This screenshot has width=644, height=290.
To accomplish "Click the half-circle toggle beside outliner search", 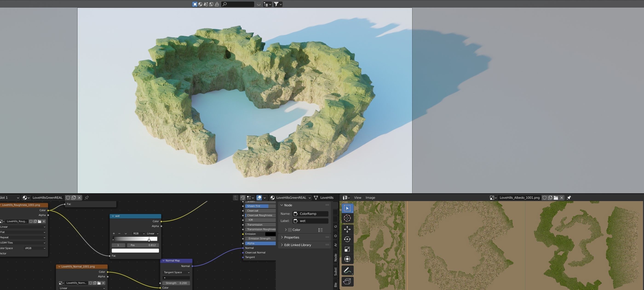I will (259, 4).
